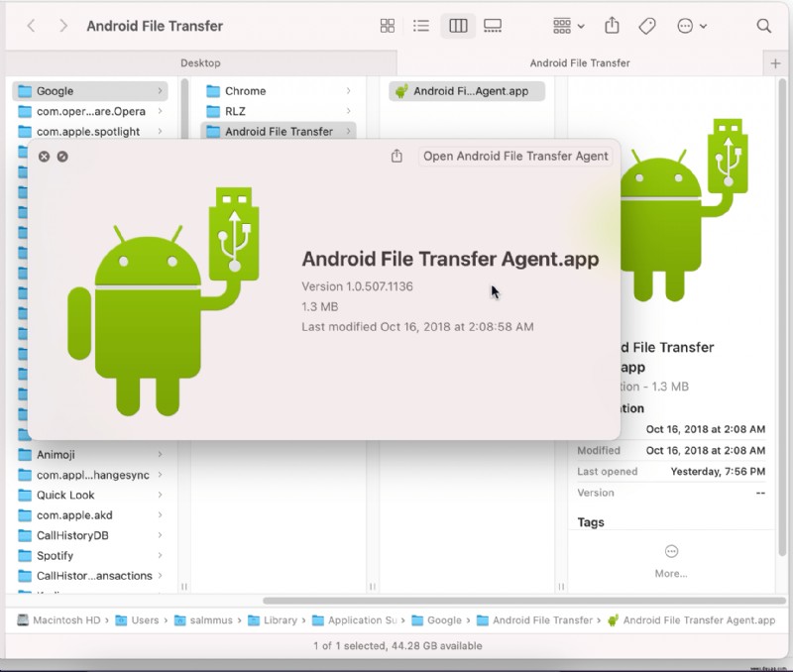Expand the RLZ folder chevron
793x672 pixels.
[349, 111]
